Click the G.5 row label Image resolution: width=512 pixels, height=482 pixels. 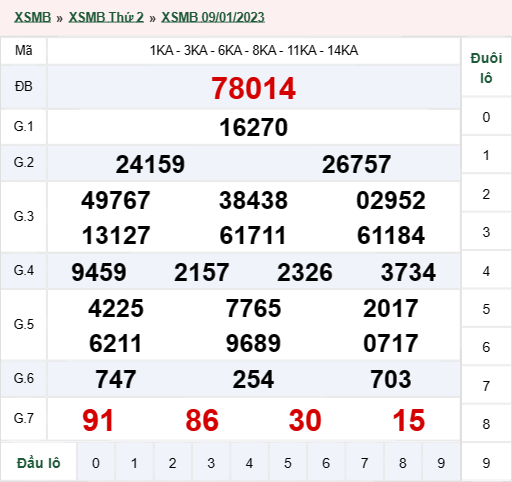click(x=24, y=324)
